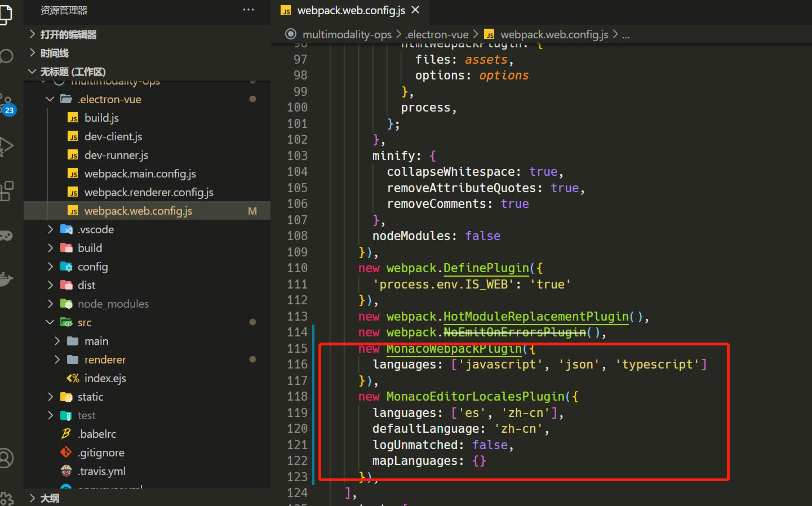This screenshot has width=812, height=506.
Task: Click the Git icon beside .gitignore
Action: point(66,452)
